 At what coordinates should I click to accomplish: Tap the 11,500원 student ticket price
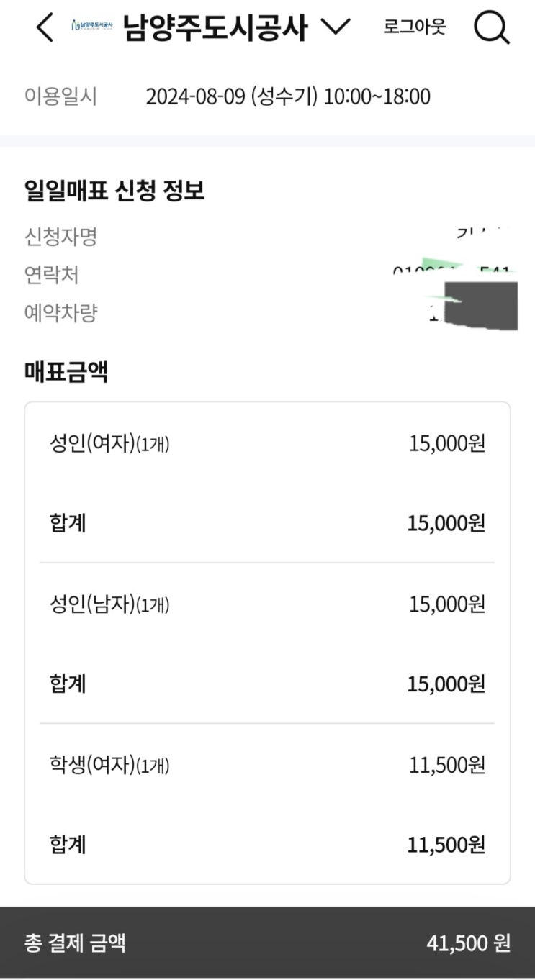(446, 766)
